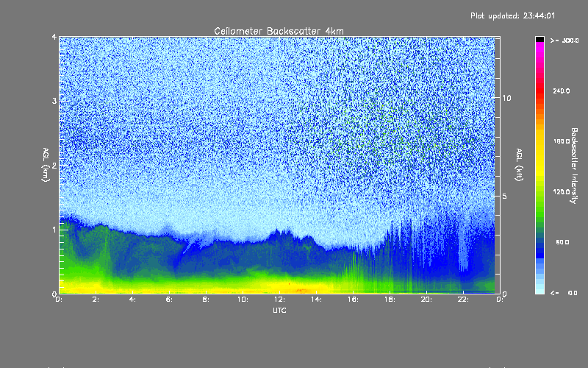Click the '2:' hour tick on time axis

(96, 300)
